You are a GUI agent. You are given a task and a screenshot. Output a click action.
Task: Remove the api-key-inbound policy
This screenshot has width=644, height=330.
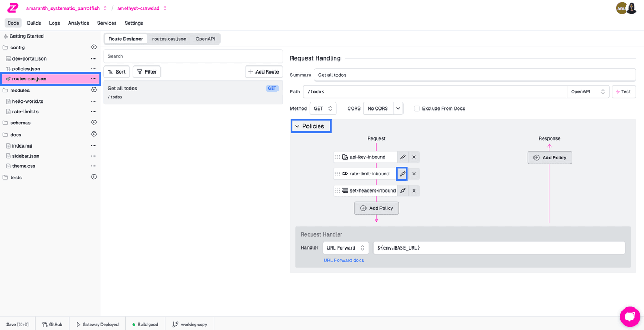click(x=414, y=157)
